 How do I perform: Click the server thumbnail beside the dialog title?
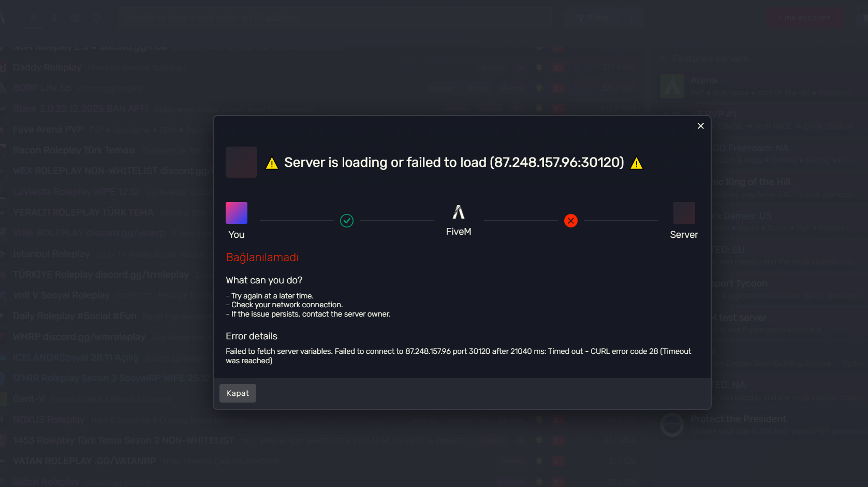241,162
